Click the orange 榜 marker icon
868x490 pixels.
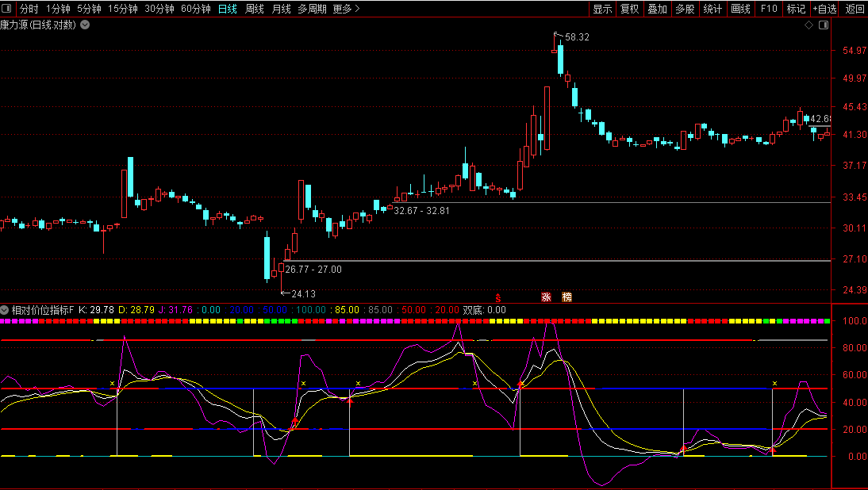point(567,297)
